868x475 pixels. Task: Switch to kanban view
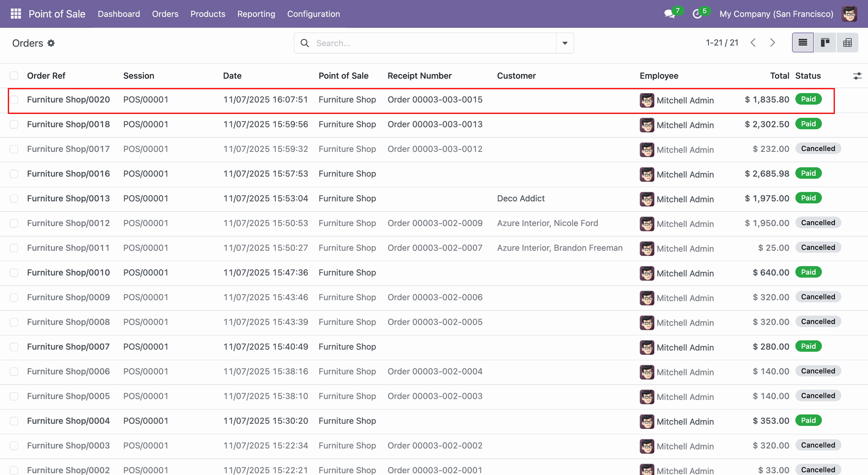coord(825,43)
